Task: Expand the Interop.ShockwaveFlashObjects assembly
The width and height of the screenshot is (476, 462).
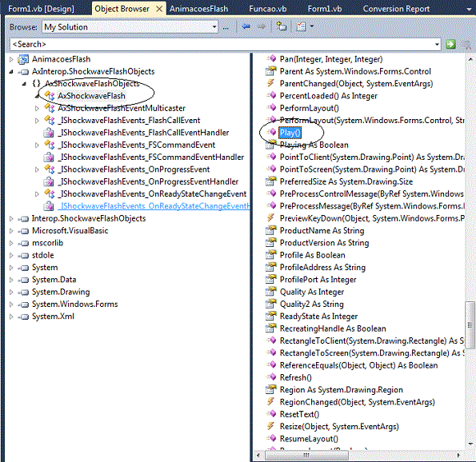Action: (x=11, y=218)
